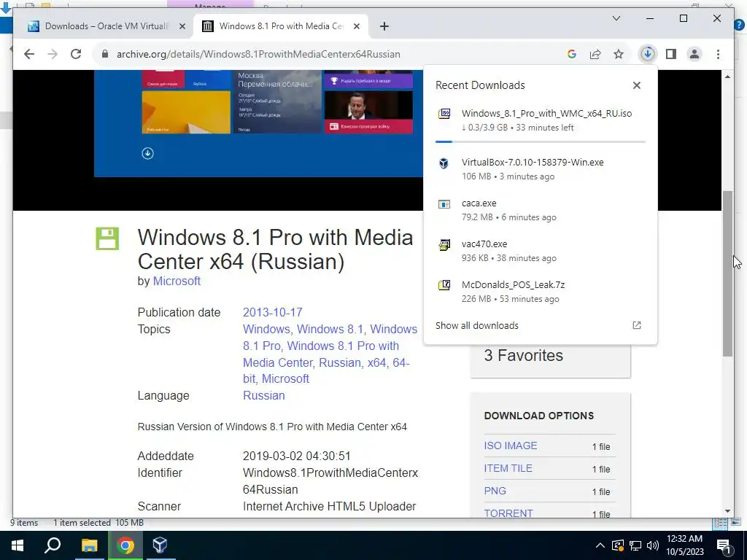This screenshot has height=560, width=747.
Task: Open Windows taskbar search
Action: coord(53,545)
